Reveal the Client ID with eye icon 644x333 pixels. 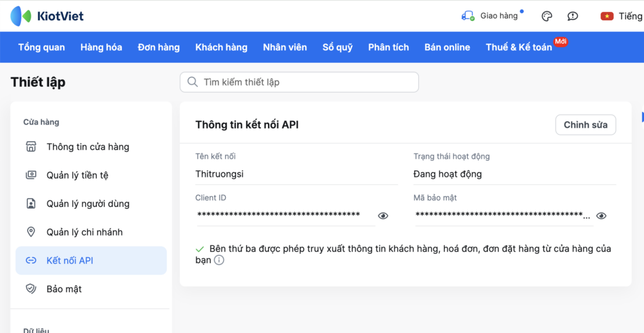pyautogui.click(x=383, y=216)
